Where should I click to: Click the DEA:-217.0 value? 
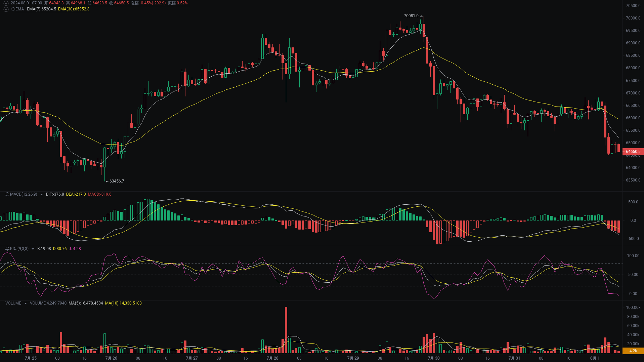click(76, 194)
